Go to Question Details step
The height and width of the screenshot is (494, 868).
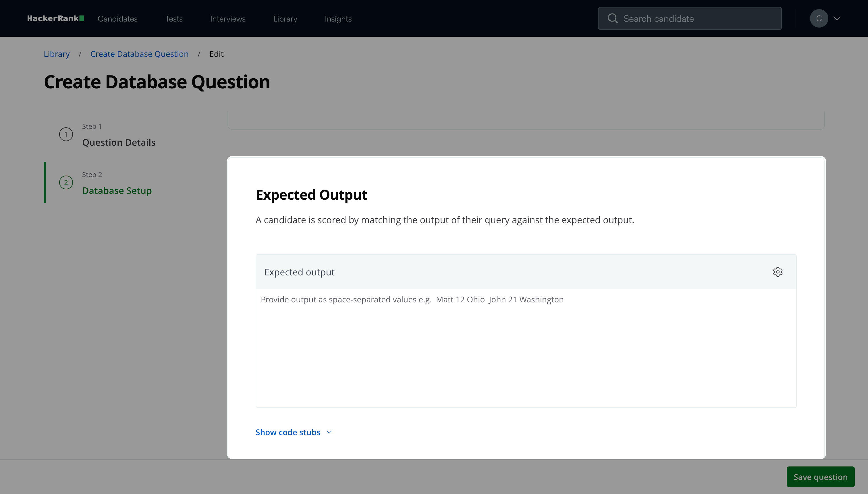[x=119, y=142]
